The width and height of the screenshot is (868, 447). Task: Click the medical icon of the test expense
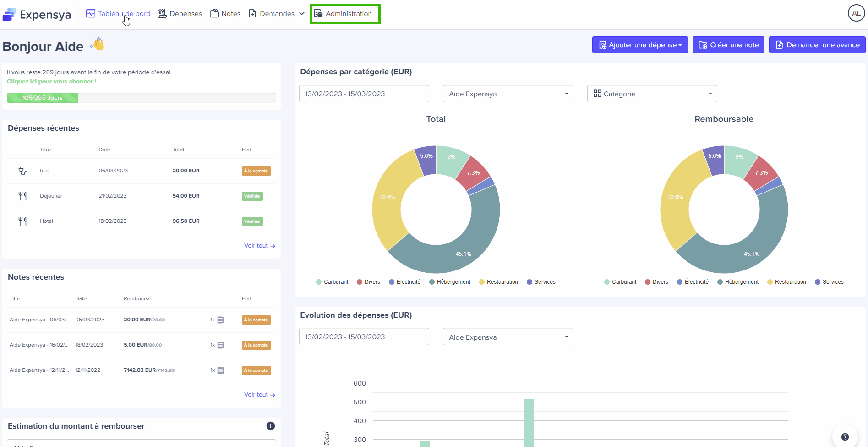22,171
